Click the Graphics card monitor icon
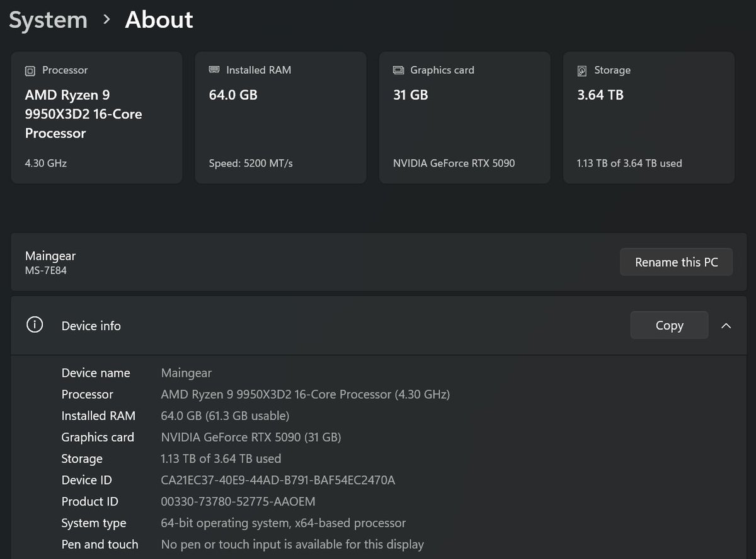Image resolution: width=756 pixels, height=559 pixels. pos(398,70)
